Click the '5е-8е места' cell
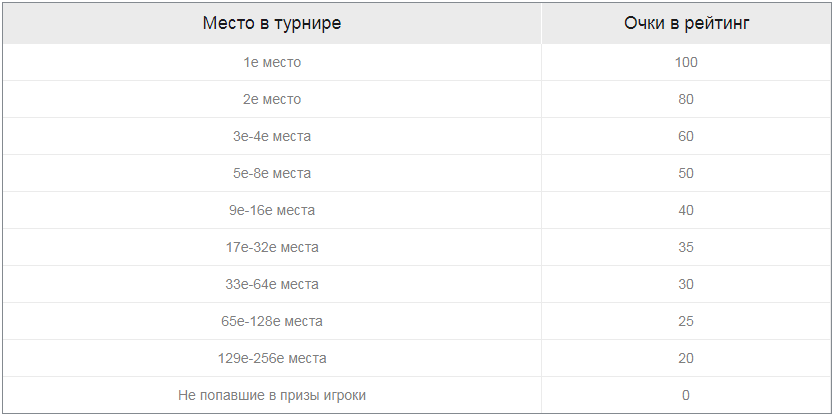Screen dimensions: 833x417 coord(272,173)
